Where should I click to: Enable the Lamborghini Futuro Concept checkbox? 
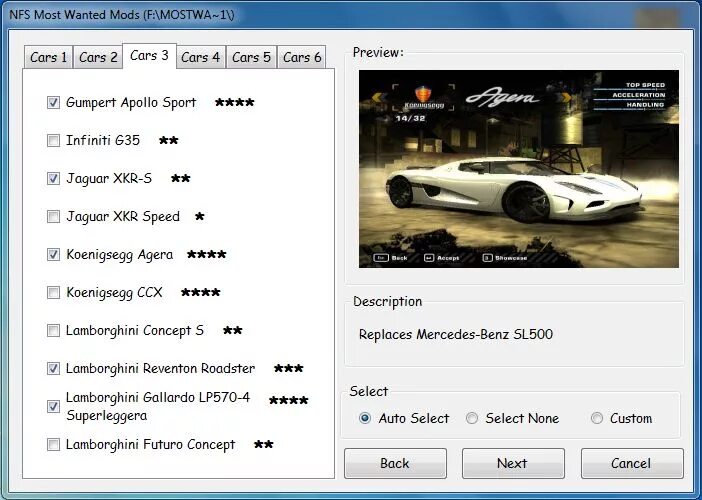[x=53, y=444]
